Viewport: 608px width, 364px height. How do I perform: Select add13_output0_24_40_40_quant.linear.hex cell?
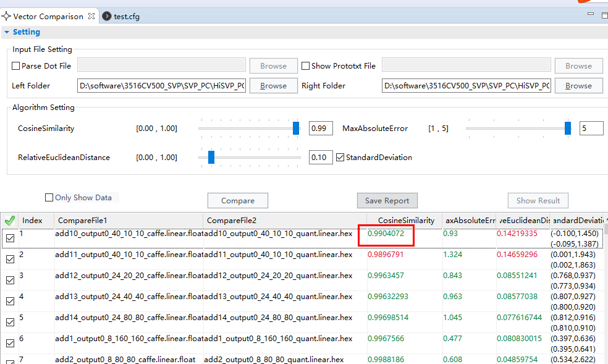(278, 297)
